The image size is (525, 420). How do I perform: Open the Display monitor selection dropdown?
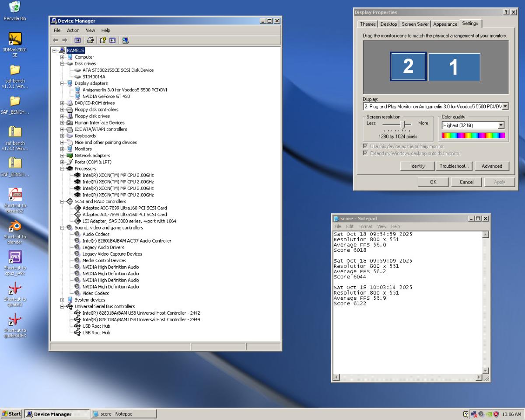click(505, 106)
